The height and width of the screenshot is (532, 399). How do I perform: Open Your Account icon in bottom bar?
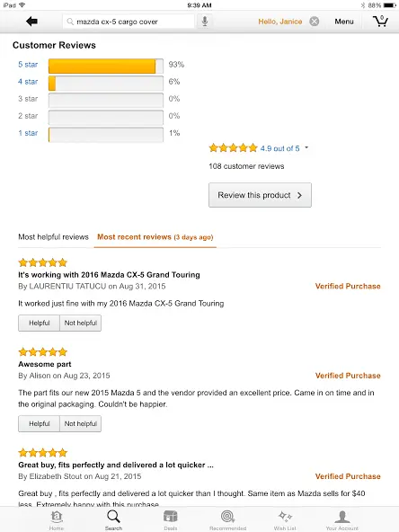pyautogui.click(x=342, y=519)
